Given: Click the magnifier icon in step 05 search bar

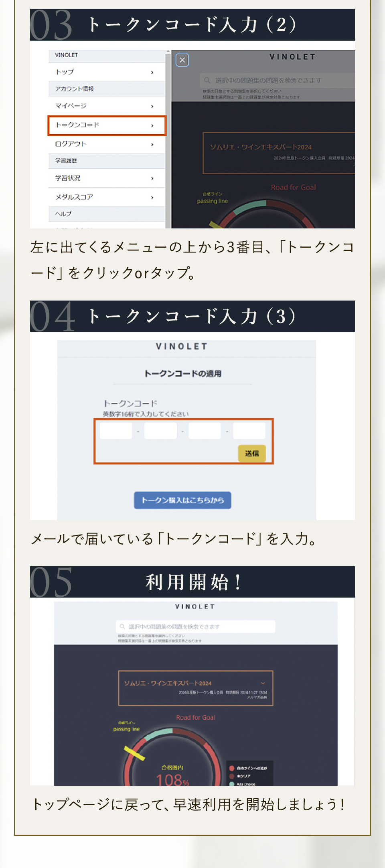Looking at the screenshot, I should coord(122,626).
